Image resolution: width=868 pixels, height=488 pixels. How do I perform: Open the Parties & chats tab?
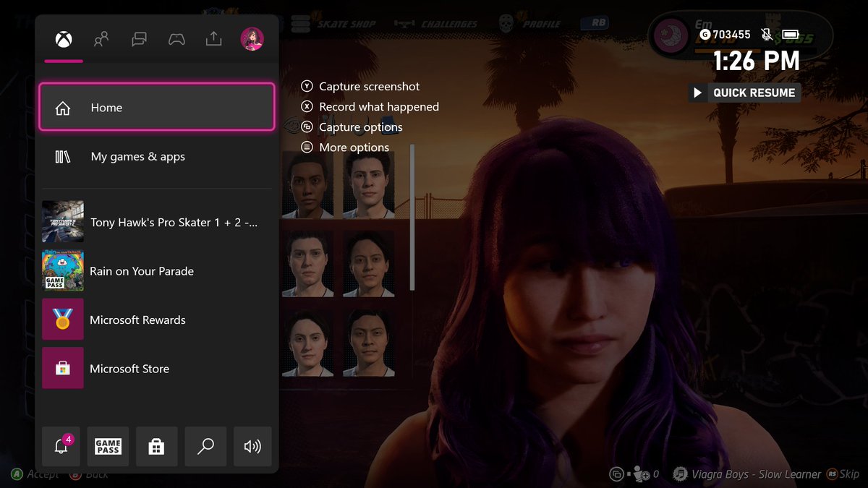(139, 39)
